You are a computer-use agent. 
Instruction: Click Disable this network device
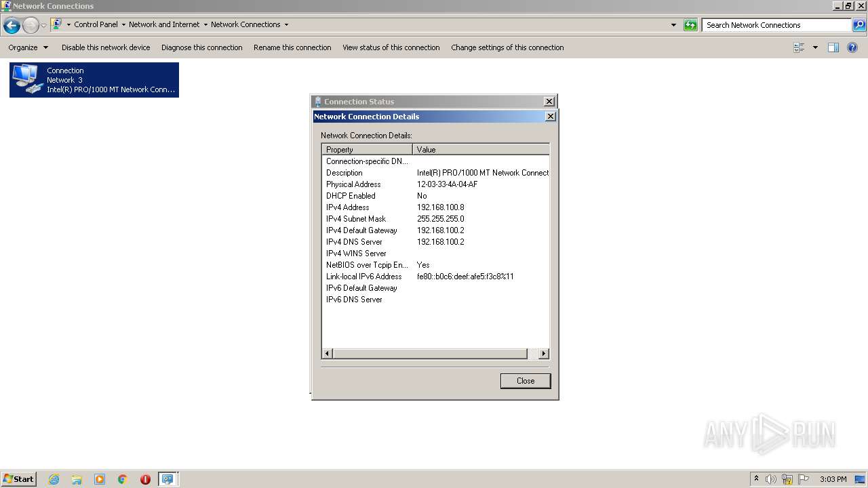tap(106, 47)
